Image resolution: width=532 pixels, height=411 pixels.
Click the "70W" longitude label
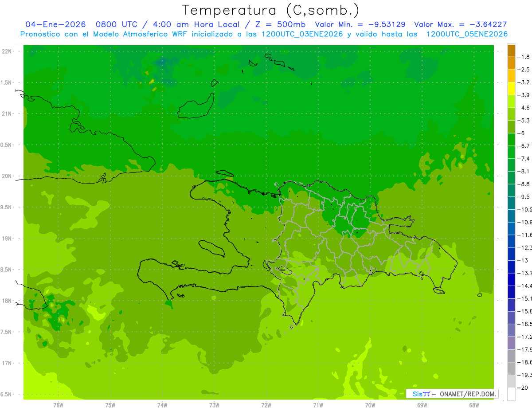click(370, 405)
